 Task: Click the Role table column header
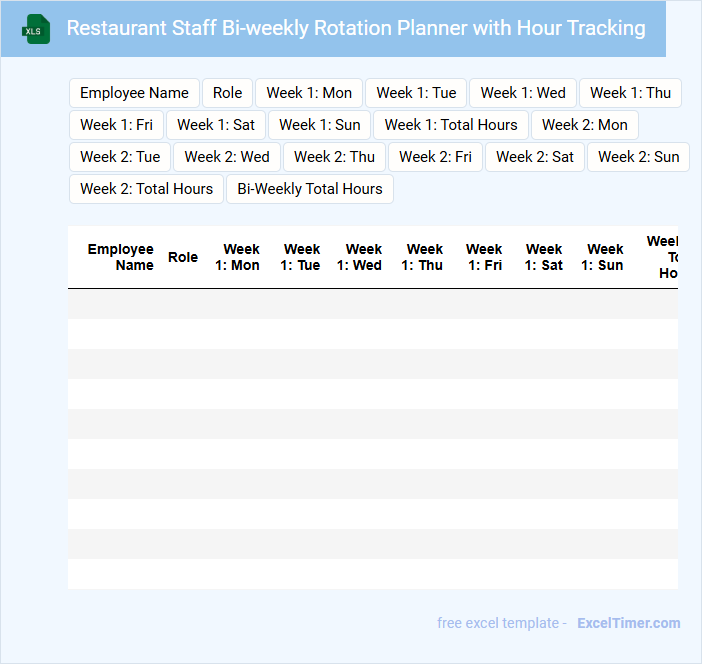[x=183, y=257]
